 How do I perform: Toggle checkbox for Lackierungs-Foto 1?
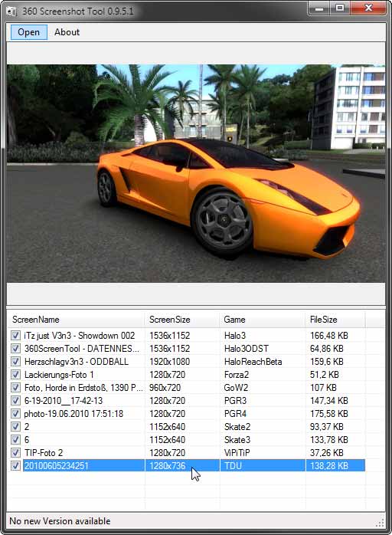coord(15,374)
